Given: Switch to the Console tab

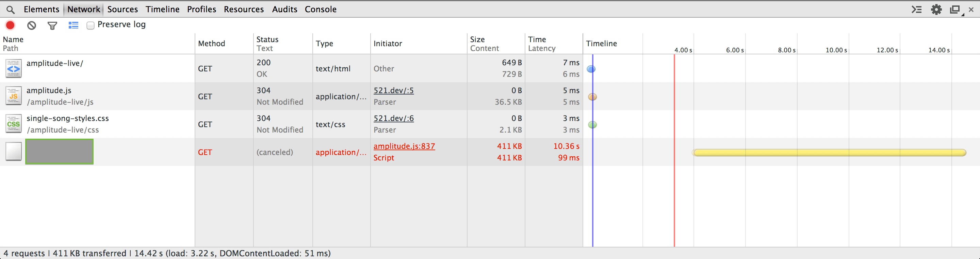Looking at the screenshot, I should (320, 9).
